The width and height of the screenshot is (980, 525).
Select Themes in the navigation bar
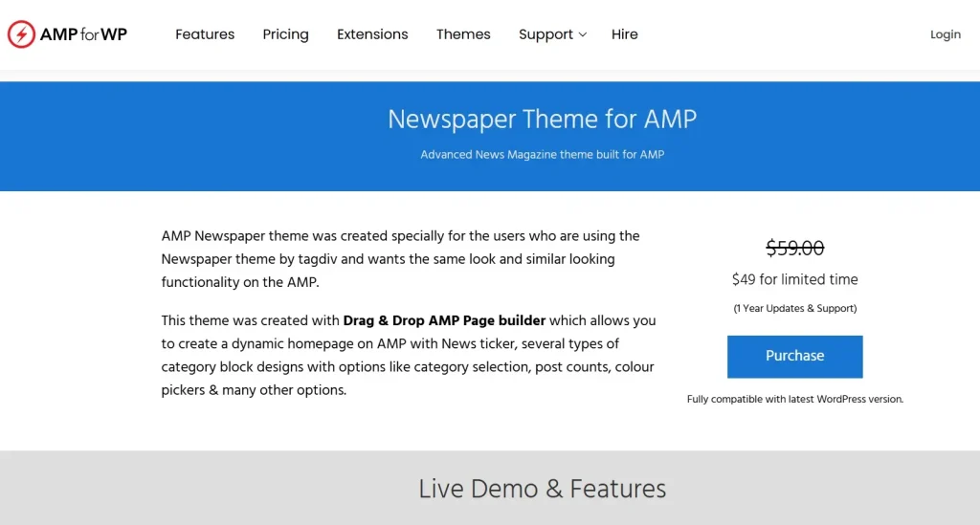tap(463, 34)
